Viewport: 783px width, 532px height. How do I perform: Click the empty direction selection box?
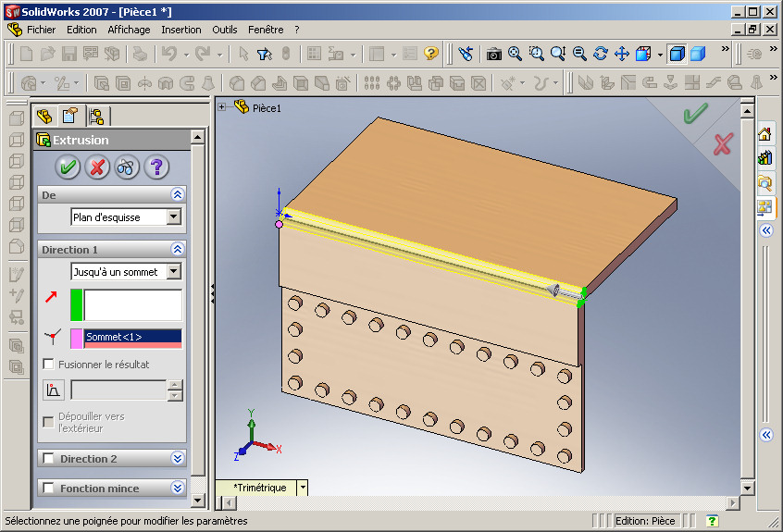pos(133,304)
